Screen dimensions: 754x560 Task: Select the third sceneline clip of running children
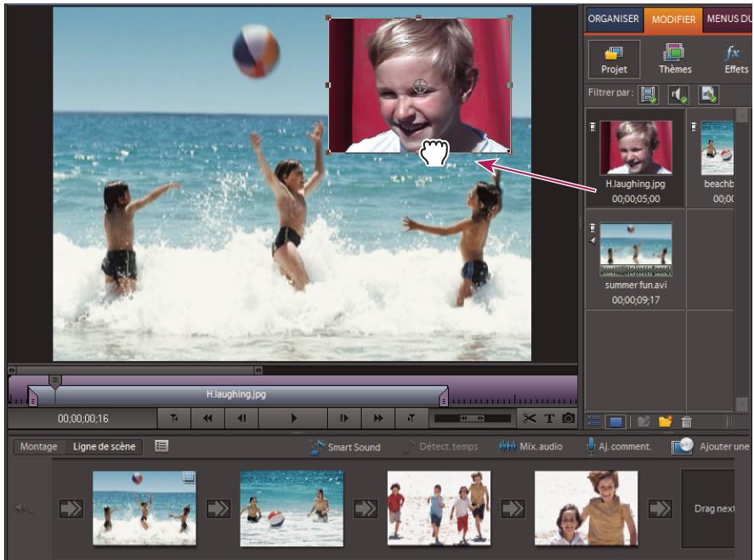click(439, 508)
